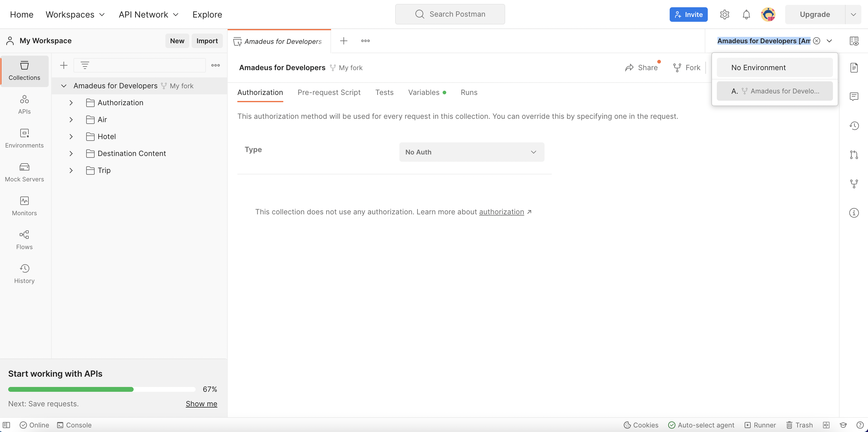Focus the collections filter field

coord(139,65)
